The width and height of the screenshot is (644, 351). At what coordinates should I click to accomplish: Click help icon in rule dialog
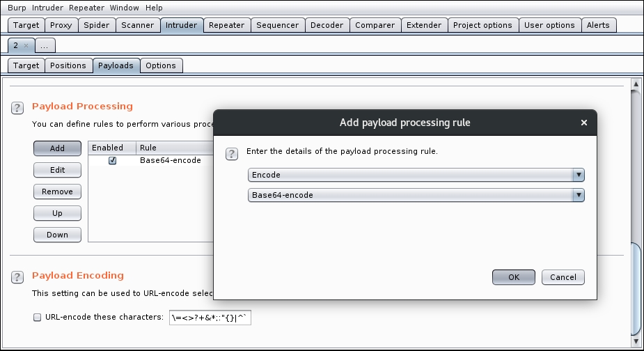tap(232, 154)
